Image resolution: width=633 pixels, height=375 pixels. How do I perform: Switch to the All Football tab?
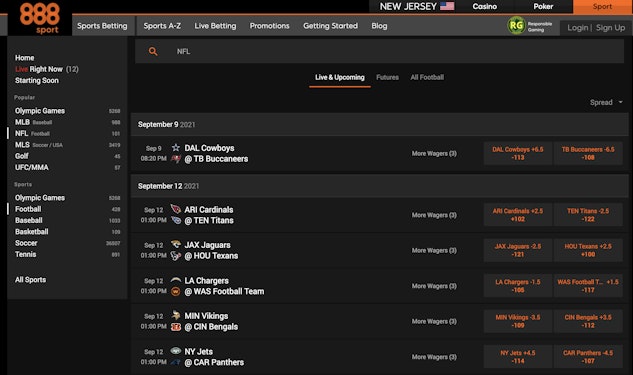tap(427, 77)
